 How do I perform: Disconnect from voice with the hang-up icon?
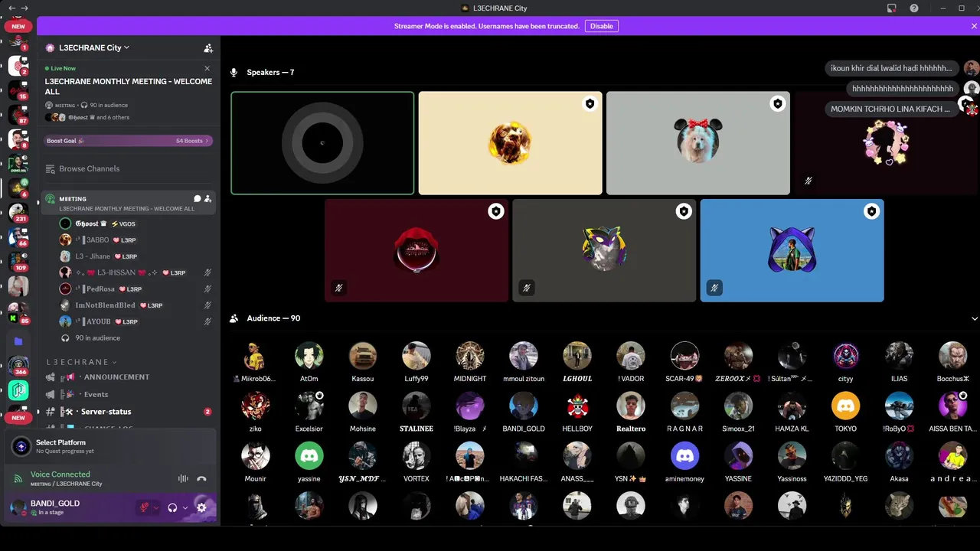(x=201, y=478)
